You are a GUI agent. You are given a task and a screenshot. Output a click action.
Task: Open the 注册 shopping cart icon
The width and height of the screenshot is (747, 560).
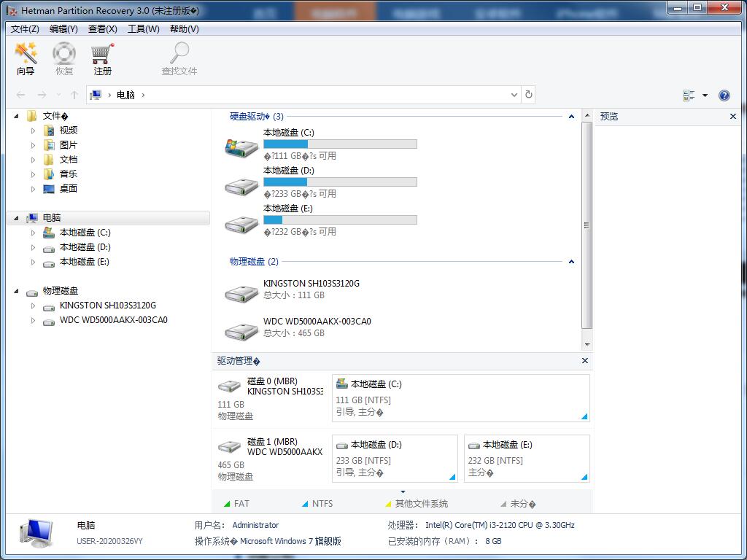coord(102,53)
